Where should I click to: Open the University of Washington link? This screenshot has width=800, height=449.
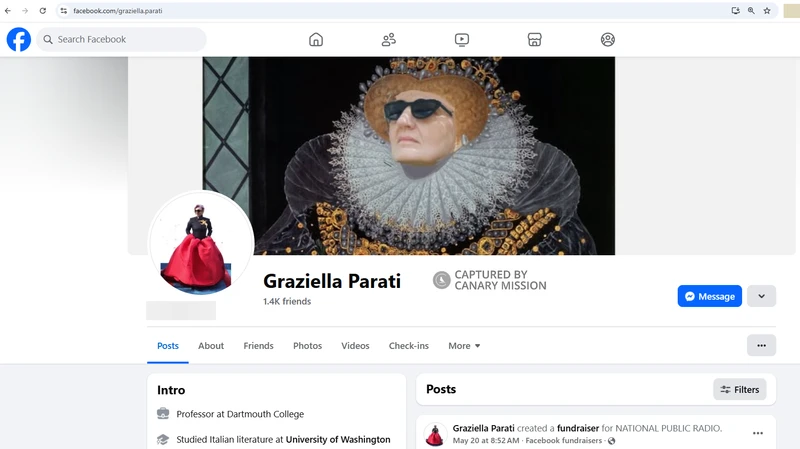(338, 439)
